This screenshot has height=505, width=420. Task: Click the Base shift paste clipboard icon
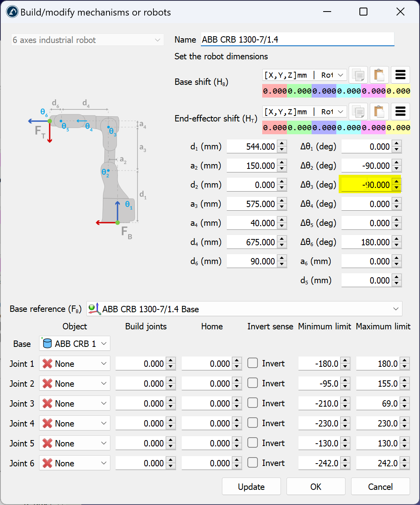(x=379, y=75)
